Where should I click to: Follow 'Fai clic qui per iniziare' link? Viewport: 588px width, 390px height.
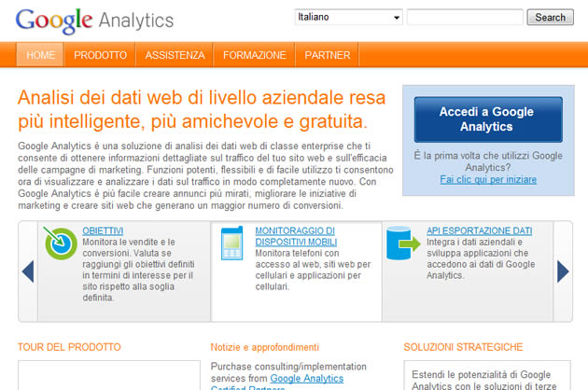488,180
